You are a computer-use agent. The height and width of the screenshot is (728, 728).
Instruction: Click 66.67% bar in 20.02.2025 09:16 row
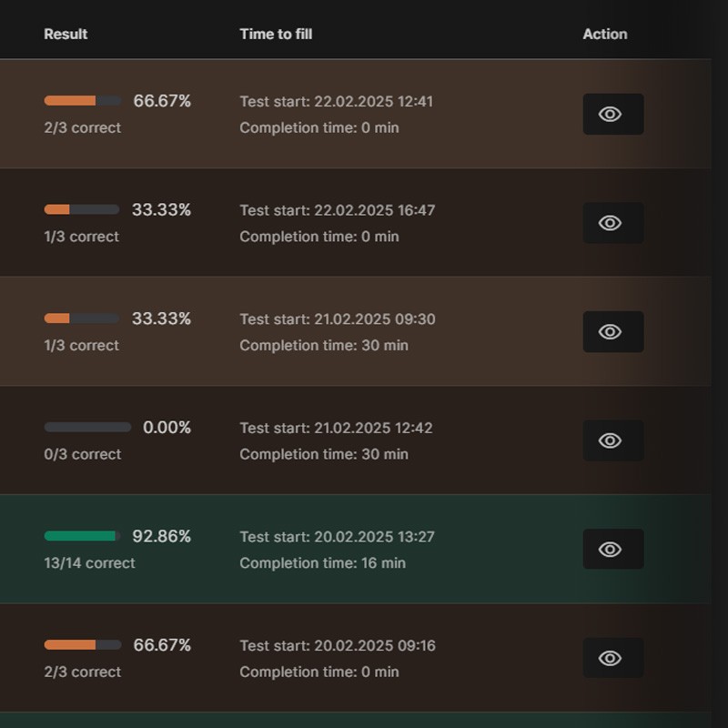coord(83,645)
